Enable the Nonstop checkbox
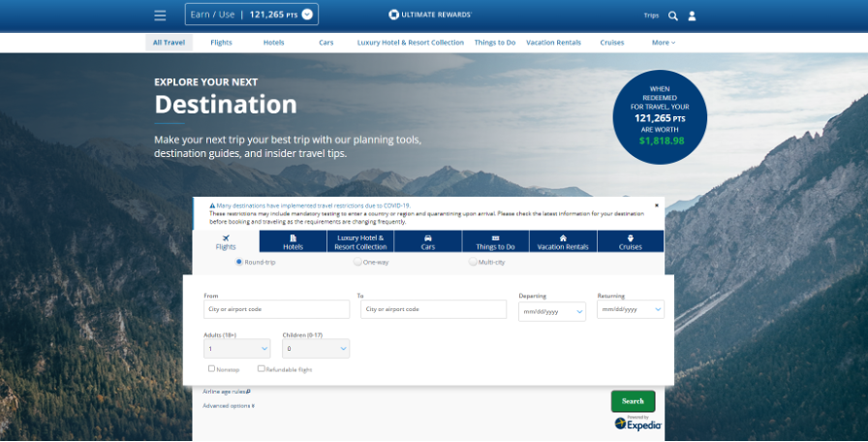Screen dimensions: 868x442 pos(211,368)
